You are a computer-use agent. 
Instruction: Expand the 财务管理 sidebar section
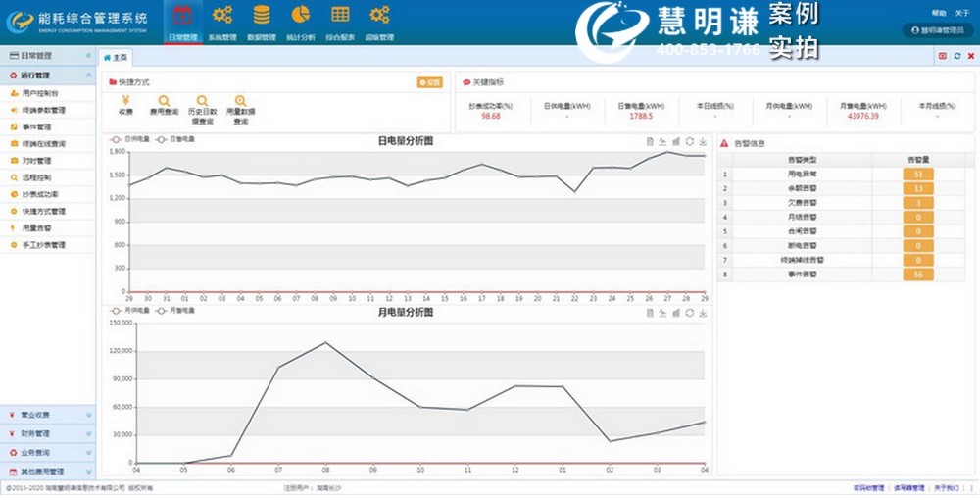pyautogui.click(x=48, y=432)
